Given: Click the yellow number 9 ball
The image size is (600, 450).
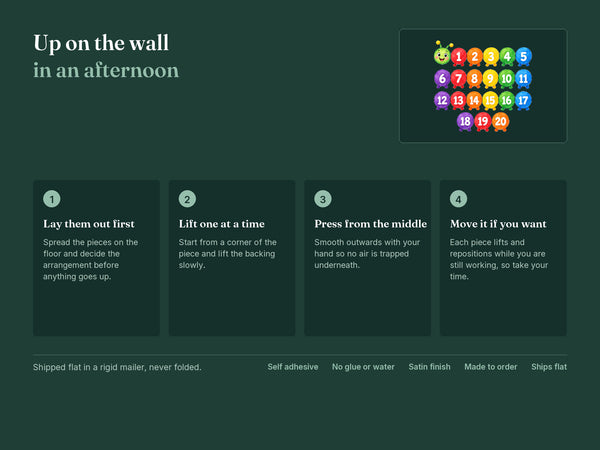Looking at the screenshot, I should pos(490,79).
